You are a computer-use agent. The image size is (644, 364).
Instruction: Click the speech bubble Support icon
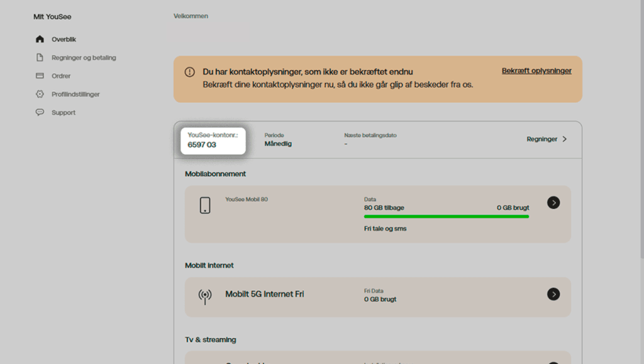(40, 113)
